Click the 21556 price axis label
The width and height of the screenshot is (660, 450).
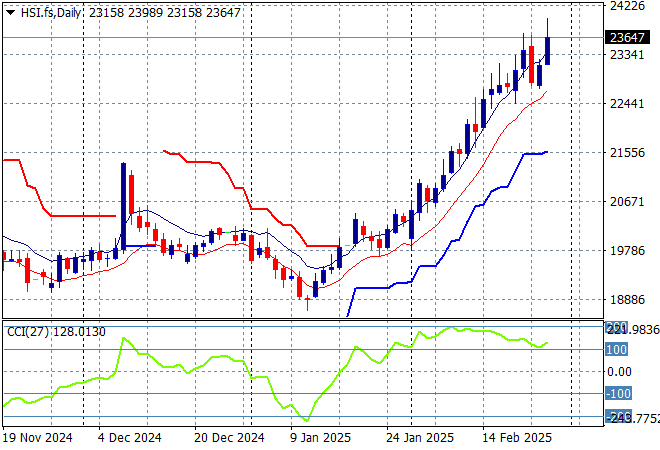click(x=625, y=153)
